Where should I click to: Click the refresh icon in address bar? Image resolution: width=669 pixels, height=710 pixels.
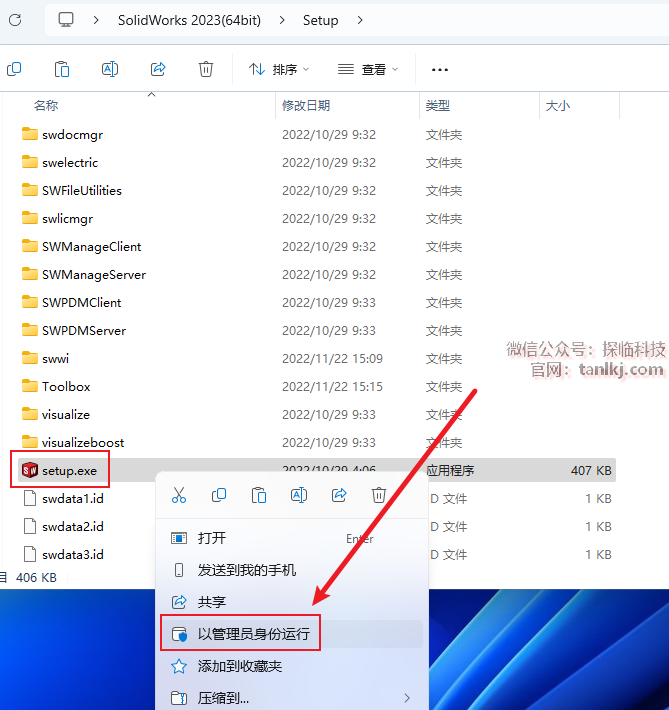pos(15,20)
